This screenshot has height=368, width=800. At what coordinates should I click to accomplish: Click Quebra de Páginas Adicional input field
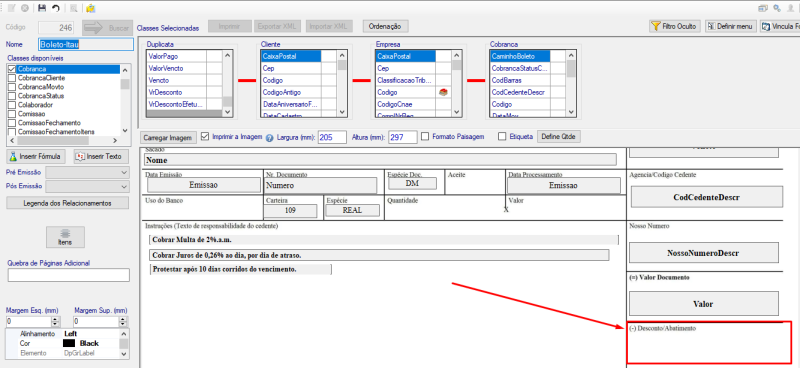click(68, 275)
